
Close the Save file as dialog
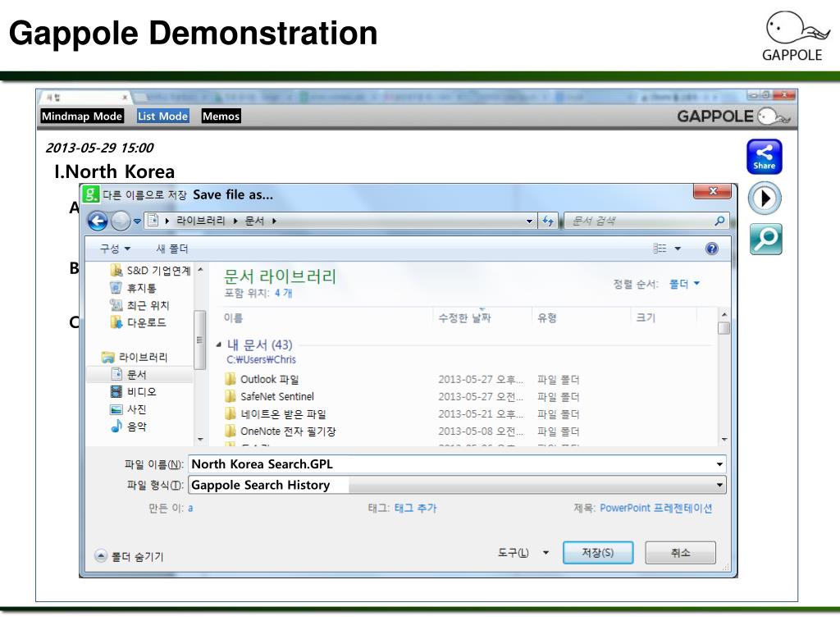pyautogui.click(x=712, y=191)
